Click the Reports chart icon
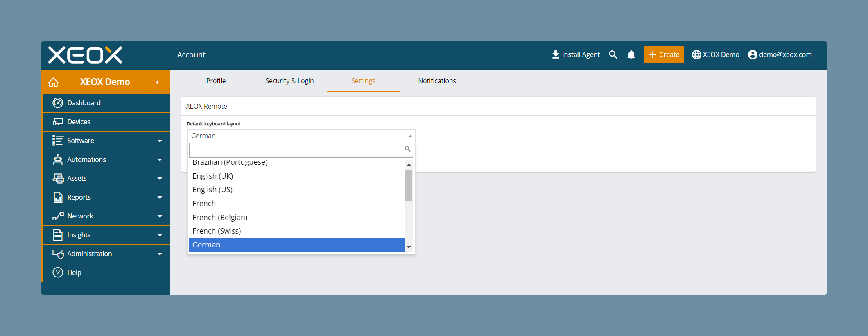The image size is (868, 336). [58, 197]
